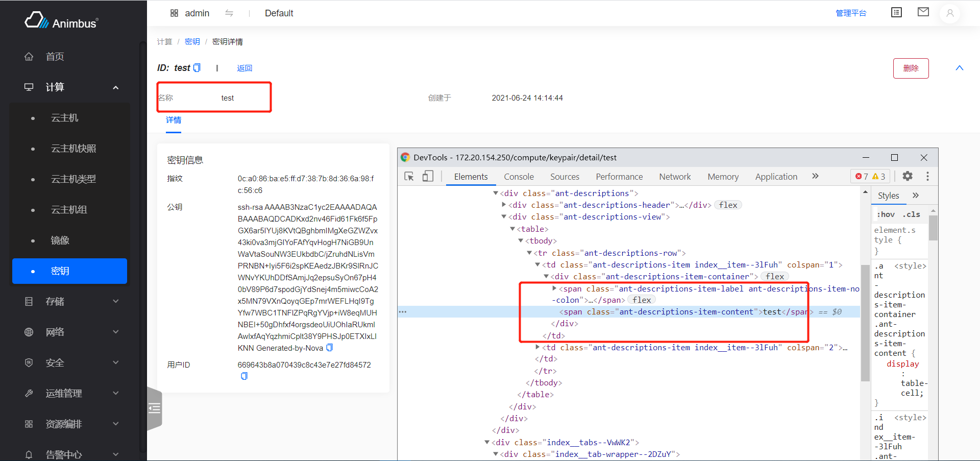Click the 删除 button
Screen dimensions: 980x461
pyautogui.click(x=911, y=68)
